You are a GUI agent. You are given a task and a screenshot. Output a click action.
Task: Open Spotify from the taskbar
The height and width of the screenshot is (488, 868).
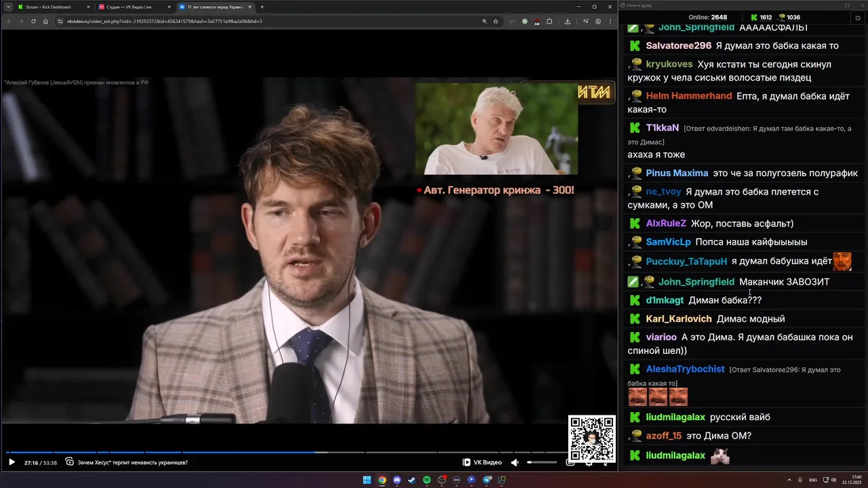click(x=427, y=480)
